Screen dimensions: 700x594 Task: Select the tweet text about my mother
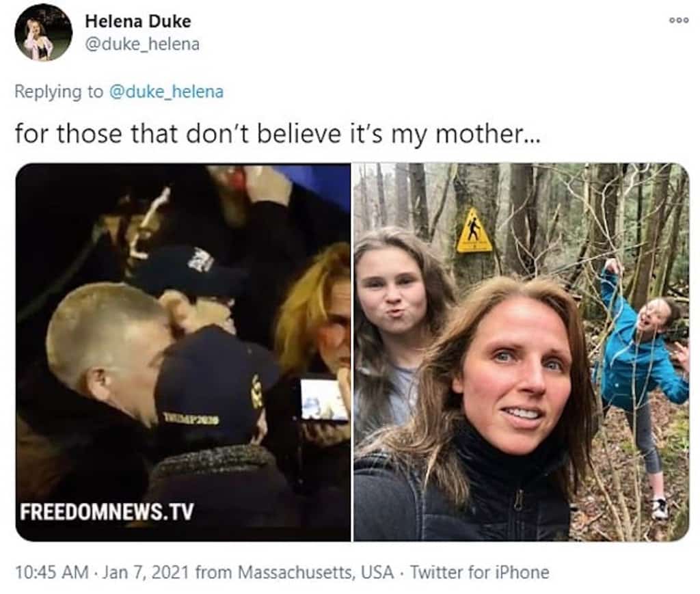tap(278, 134)
